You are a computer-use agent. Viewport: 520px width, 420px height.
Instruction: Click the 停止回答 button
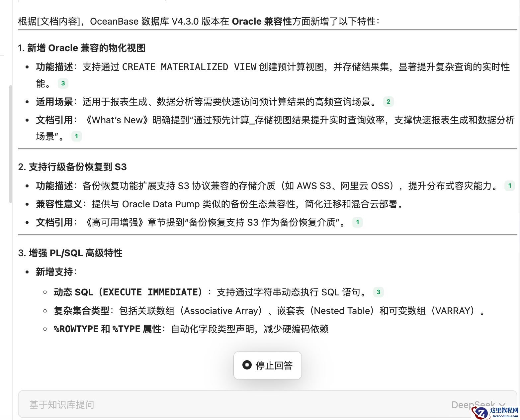[268, 366]
